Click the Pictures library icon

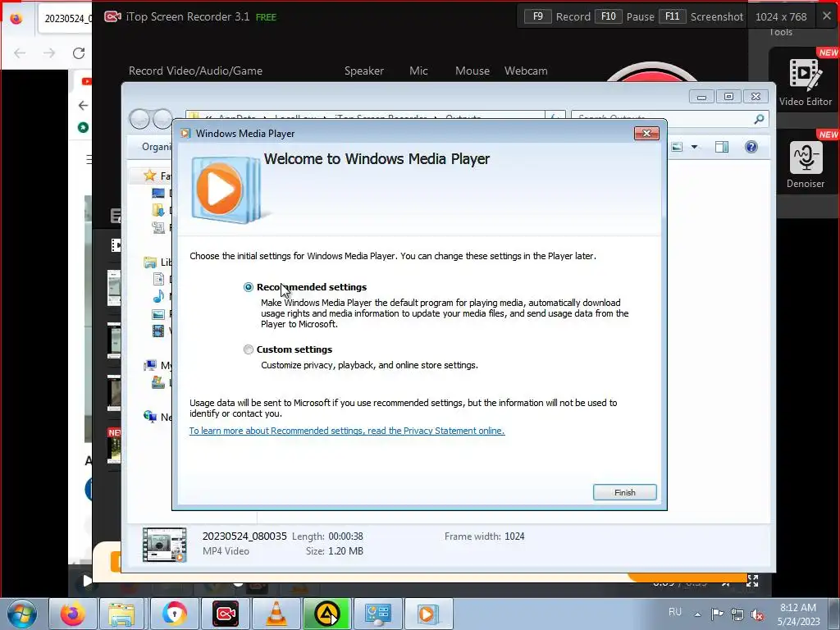pos(158,314)
